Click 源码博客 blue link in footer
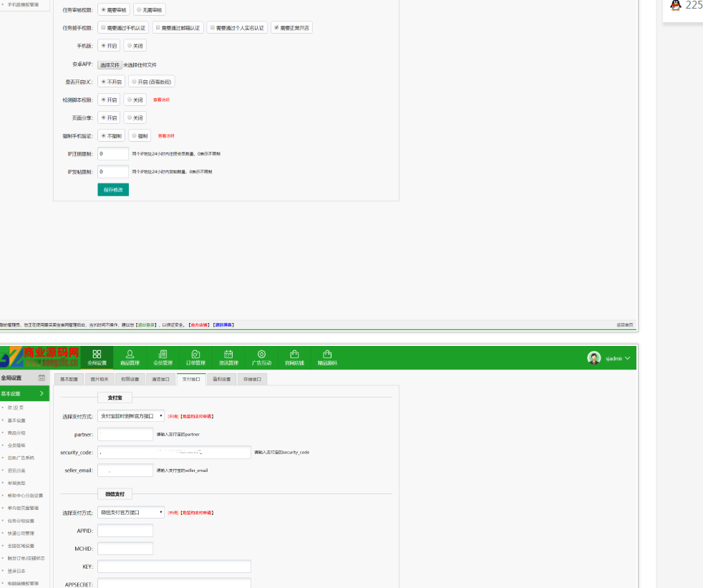703x588 pixels. click(x=224, y=324)
